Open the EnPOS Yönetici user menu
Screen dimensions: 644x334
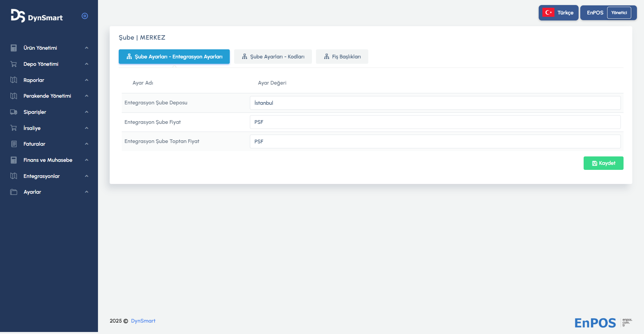click(x=608, y=13)
